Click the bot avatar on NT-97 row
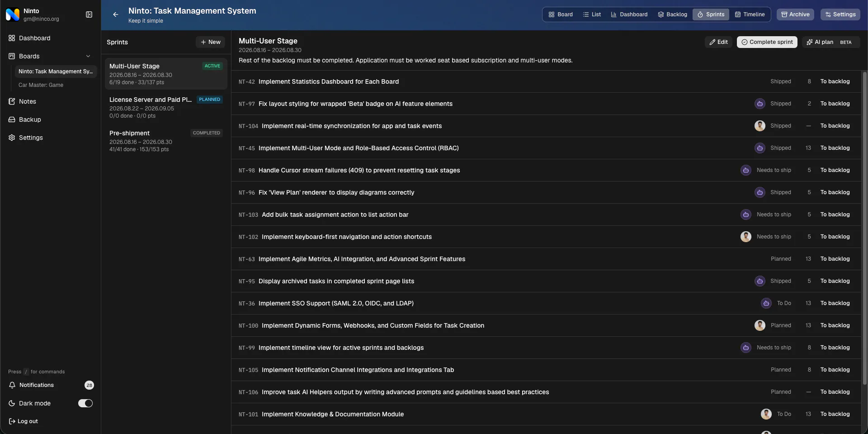Image resolution: width=868 pixels, height=434 pixels. [x=760, y=104]
